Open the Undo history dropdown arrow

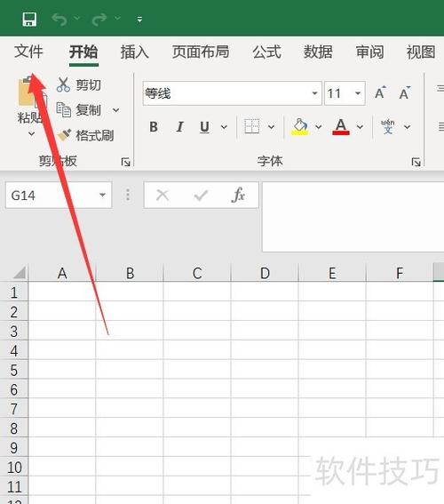click(77, 19)
